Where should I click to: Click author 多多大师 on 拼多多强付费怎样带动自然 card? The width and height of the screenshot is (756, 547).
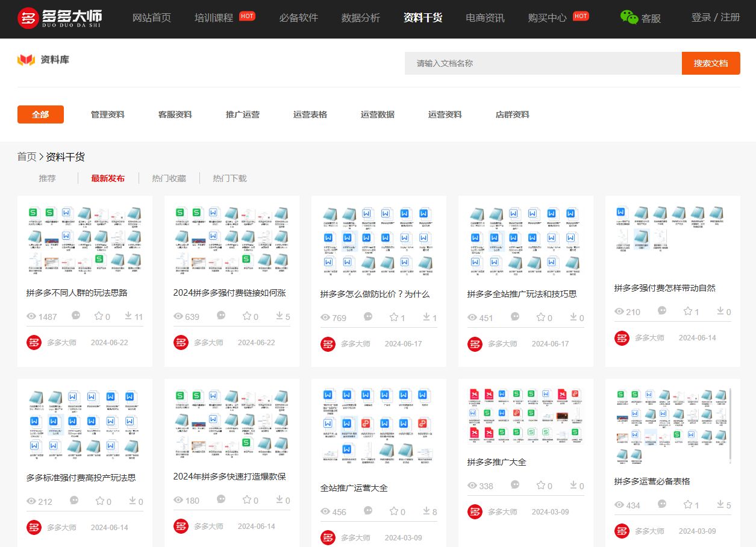[649, 338]
